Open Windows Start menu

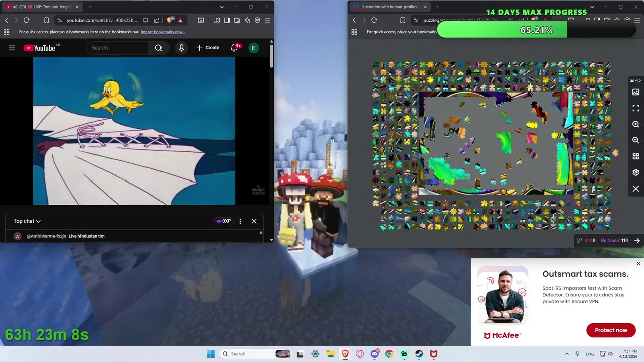tap(211, 354)
